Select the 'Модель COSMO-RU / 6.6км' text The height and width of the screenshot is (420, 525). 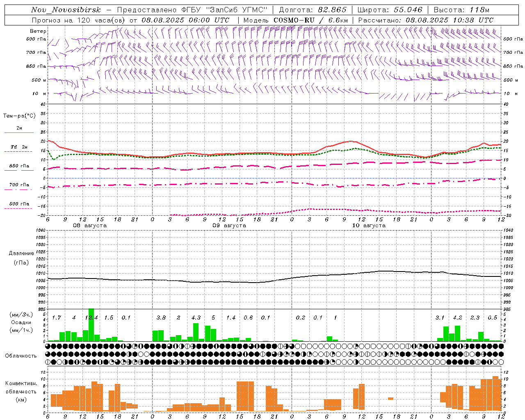coord(295,20)
